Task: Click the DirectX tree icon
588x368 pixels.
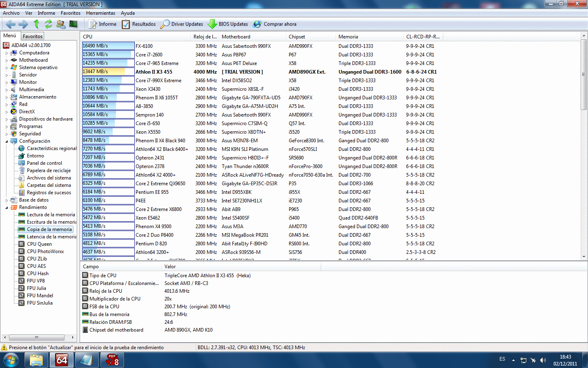Action: [x=14, y=112]
